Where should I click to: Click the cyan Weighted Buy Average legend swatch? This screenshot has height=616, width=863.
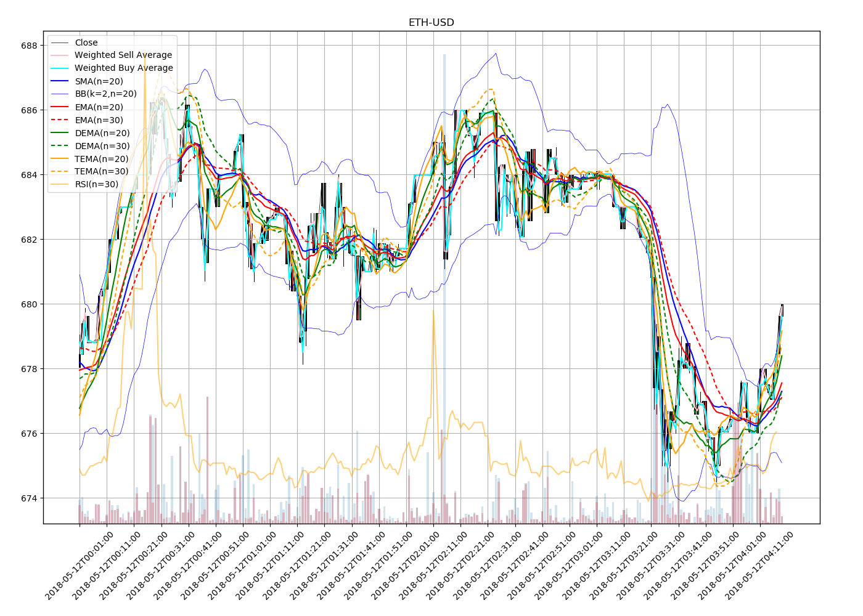(x=60, y=68)
